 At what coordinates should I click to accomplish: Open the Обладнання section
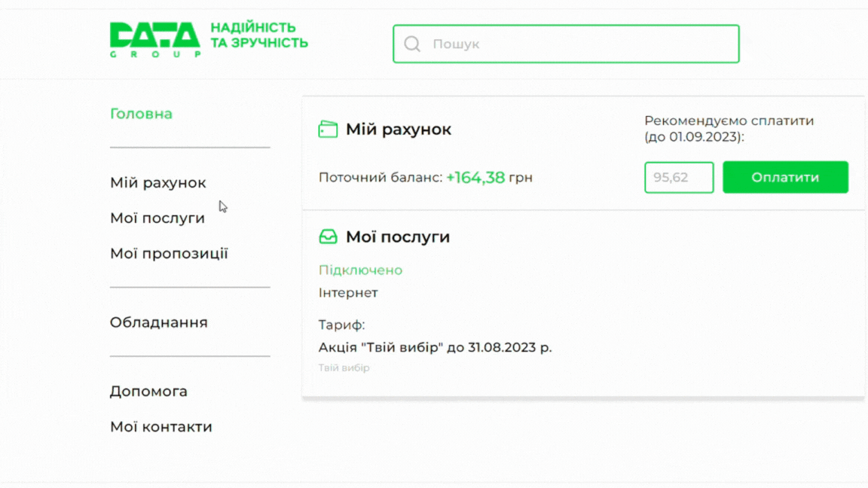click(159, 322)
